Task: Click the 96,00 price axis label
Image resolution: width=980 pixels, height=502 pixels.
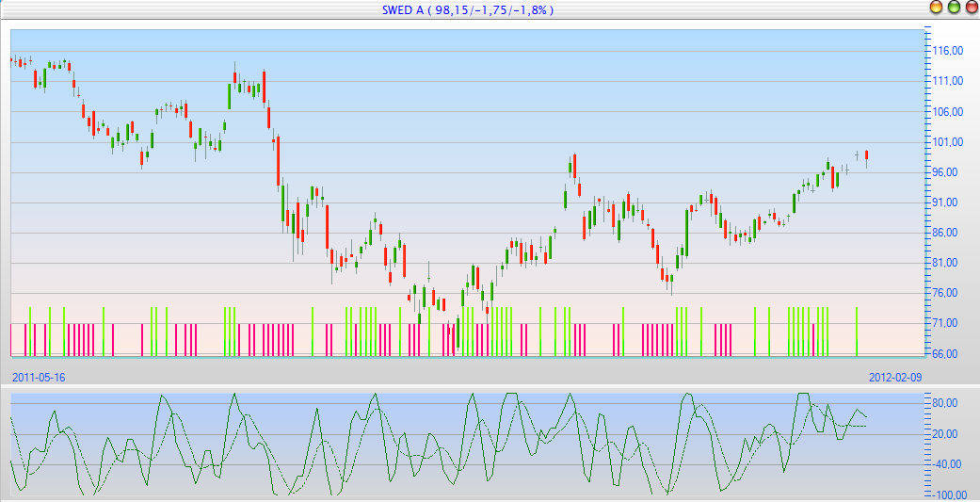Action: pyautogui.click(x=947, y=172)
